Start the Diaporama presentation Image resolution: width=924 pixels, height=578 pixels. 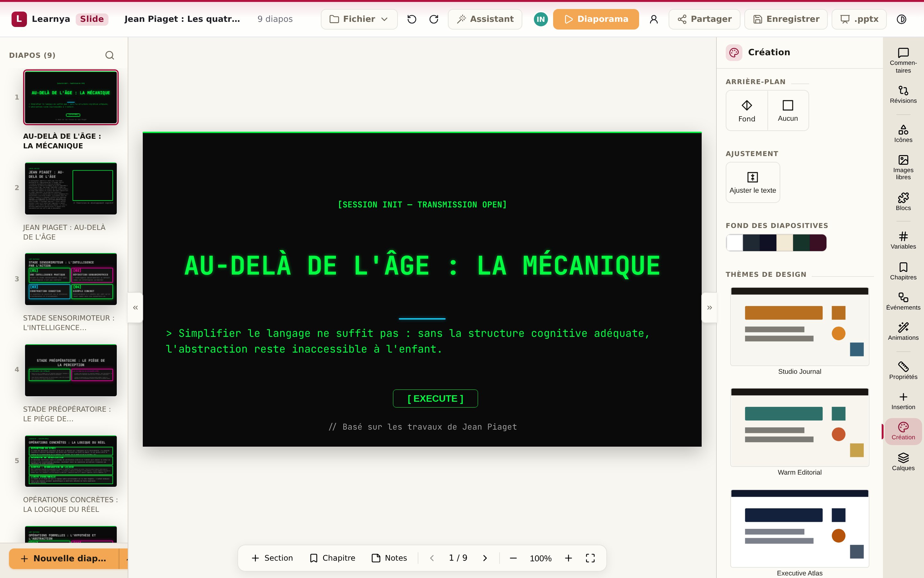596,19
